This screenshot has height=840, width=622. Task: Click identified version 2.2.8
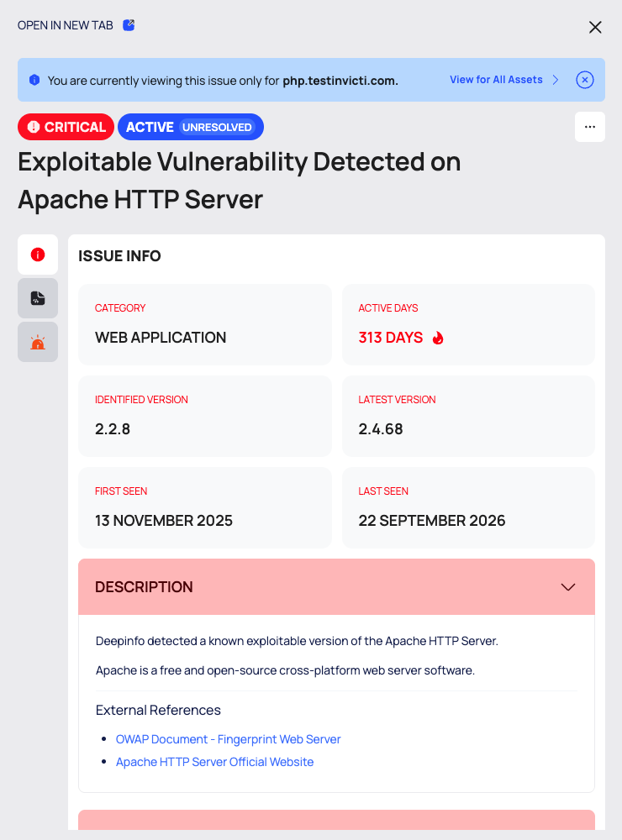[x=113, y=429]
